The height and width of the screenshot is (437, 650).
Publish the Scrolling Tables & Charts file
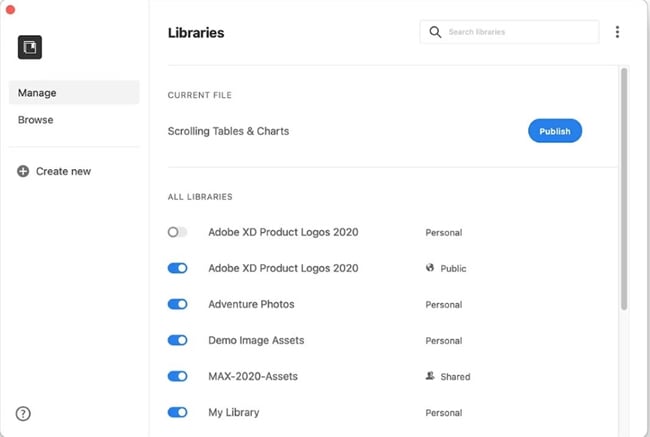click(x=555, y=131)
